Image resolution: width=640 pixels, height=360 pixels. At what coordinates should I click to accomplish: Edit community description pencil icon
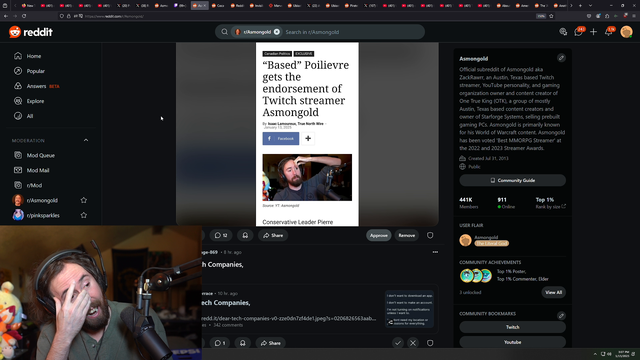[561, 58]
